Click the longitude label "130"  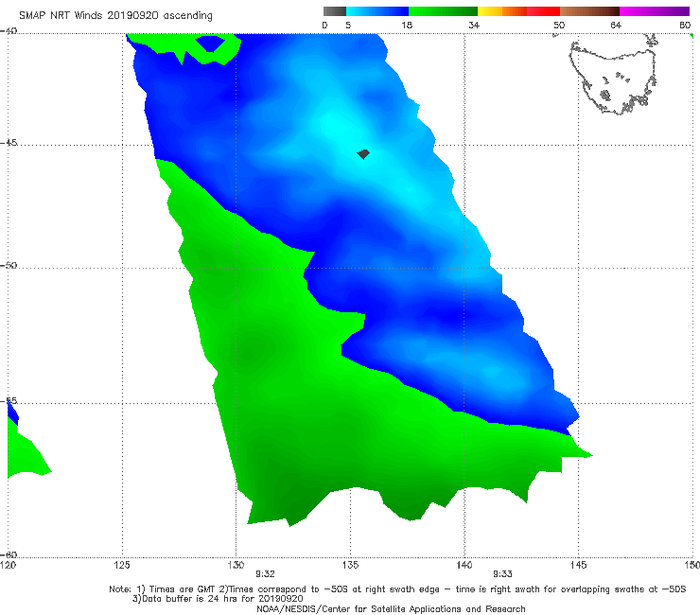(x=236, y=565)
